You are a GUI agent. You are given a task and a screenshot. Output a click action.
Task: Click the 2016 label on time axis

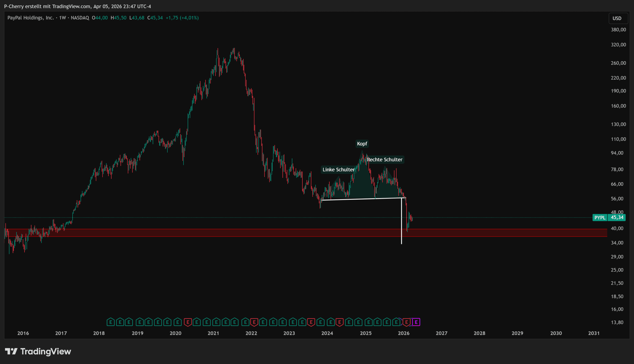pyautogui.click(x=23, y=333)
